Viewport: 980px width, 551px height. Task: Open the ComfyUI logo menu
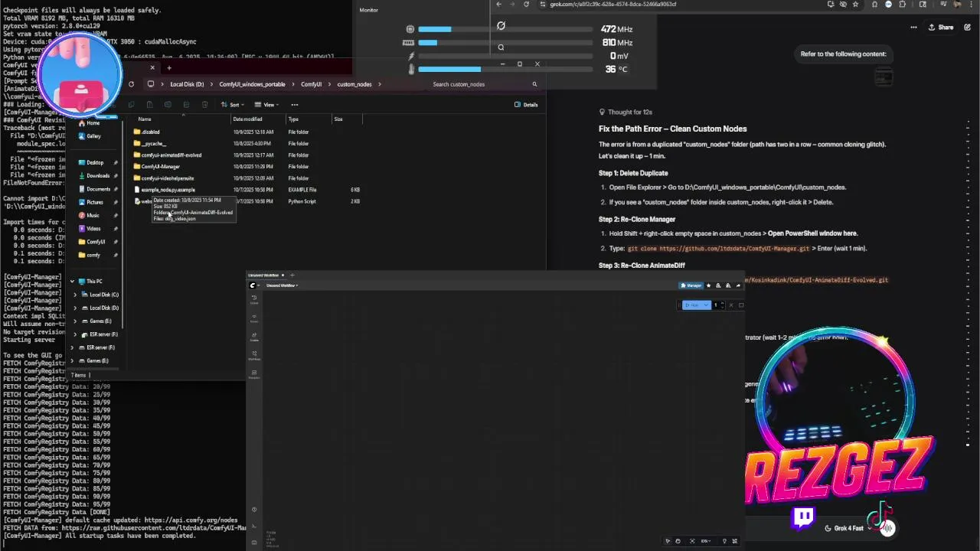click(253, 285)
